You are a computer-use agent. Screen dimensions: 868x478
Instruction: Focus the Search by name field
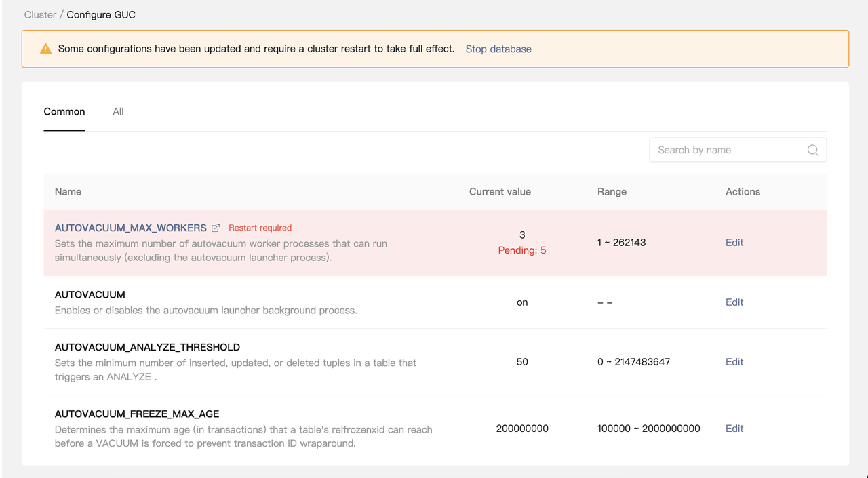[x=726, y=151]
